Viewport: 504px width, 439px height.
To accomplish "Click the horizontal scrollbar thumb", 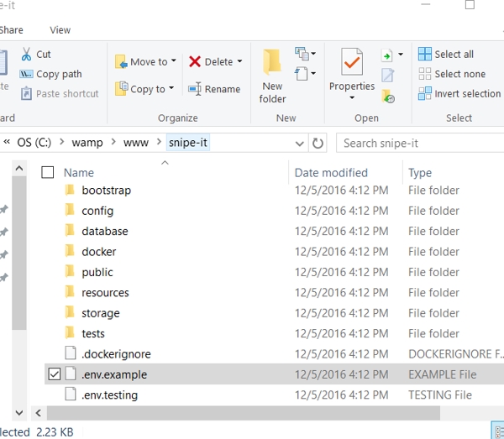I will point(244,413).
